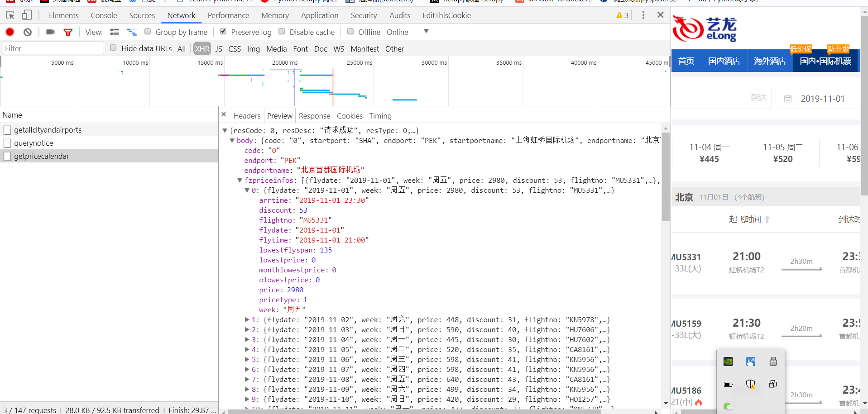The image size is (868, 414).
Task: Select the inspect element picker icon
Action: coord(10,15)
